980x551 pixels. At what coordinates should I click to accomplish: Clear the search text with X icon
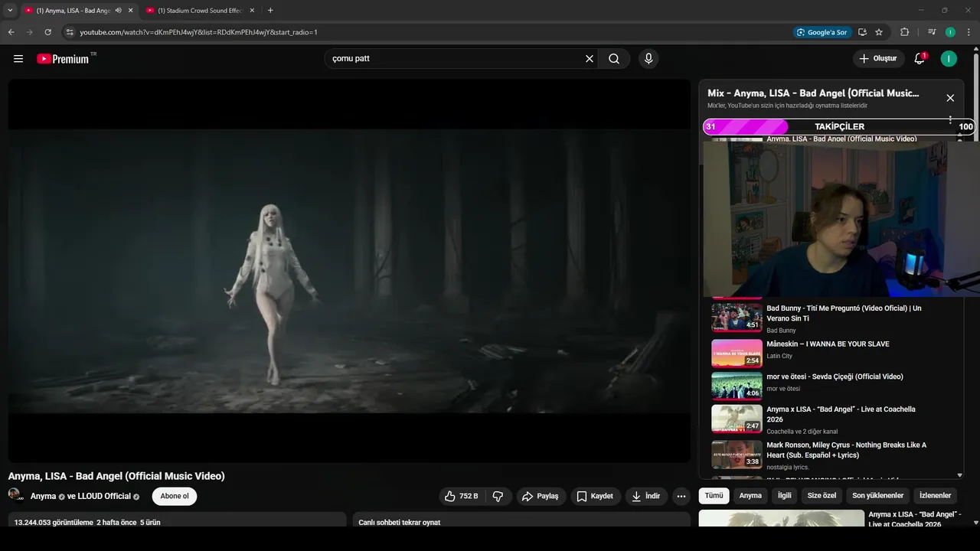[x=590, y=58]
